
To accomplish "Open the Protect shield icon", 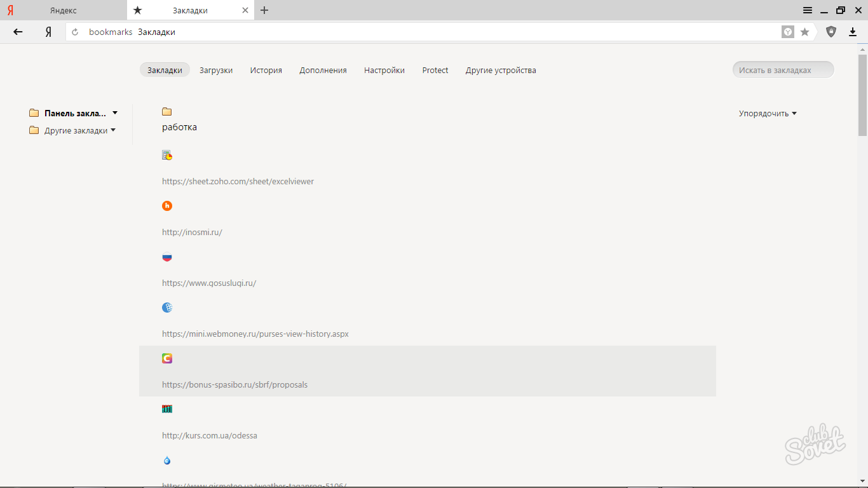I will pyautogui.click(x=831, y=32).
